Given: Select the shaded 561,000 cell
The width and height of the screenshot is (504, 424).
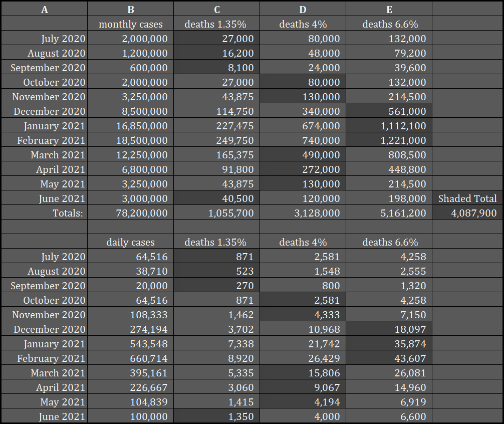Looking at the screenshot, I should 389,111.
